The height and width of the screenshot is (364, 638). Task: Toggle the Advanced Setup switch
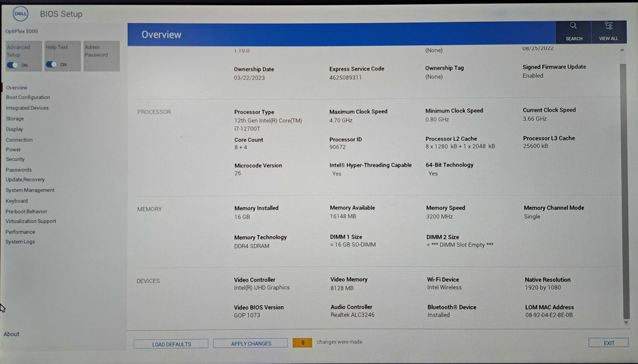point(12,65)
